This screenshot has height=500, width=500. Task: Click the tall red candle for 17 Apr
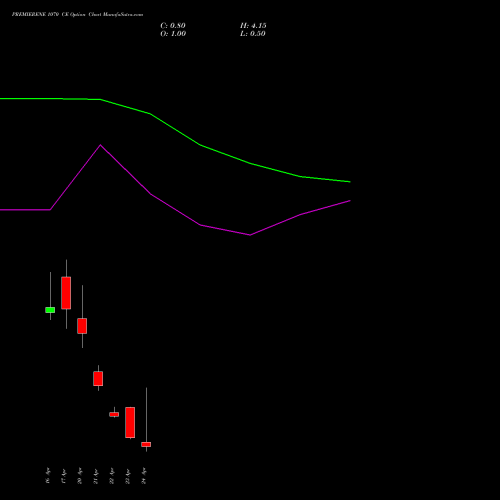(66, 293)
